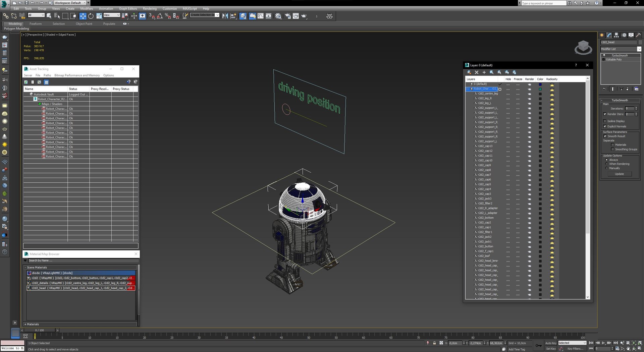Enable Separate by Materials checkbox
Image resolution: width=644 pixels, height=352 pixels.
pyautogui.click(x=613, y=145)
